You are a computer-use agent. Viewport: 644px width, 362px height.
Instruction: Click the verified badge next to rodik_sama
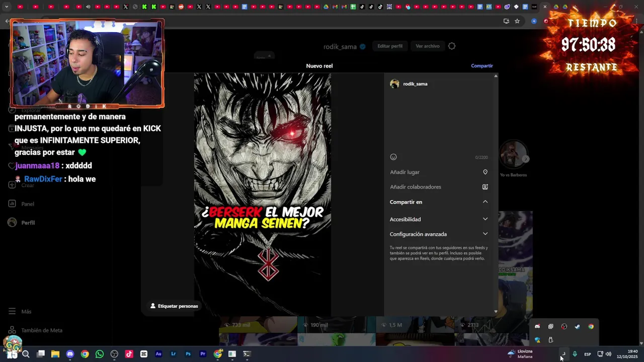pos(362,47)
